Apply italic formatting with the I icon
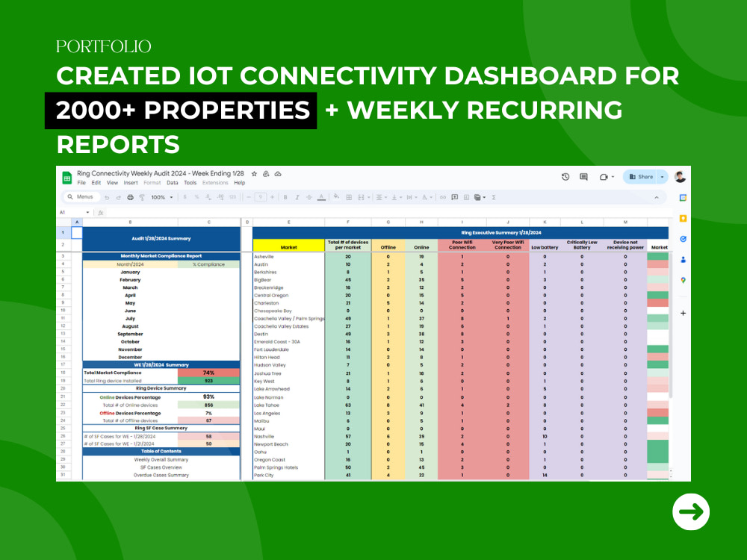Viewport: 747px width, 560px height. pos(297,197)
